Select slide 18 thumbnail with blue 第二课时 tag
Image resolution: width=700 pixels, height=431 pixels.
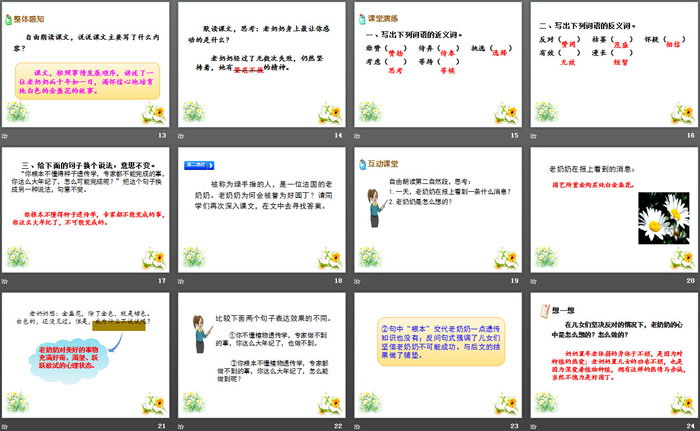[x=262, y=210]
